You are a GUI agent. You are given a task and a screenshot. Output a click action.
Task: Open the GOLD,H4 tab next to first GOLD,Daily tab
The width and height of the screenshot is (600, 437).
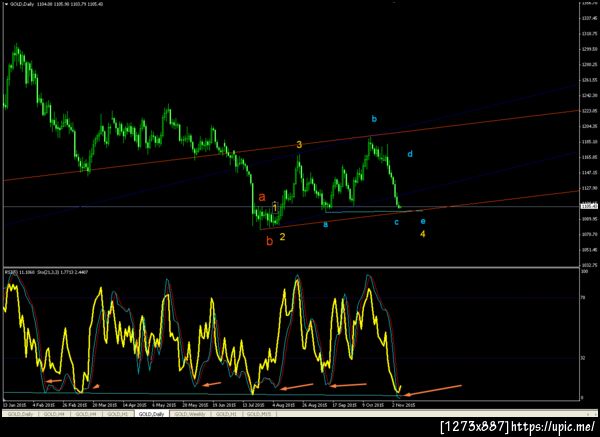pyautogui.click(x=54, y=414)
